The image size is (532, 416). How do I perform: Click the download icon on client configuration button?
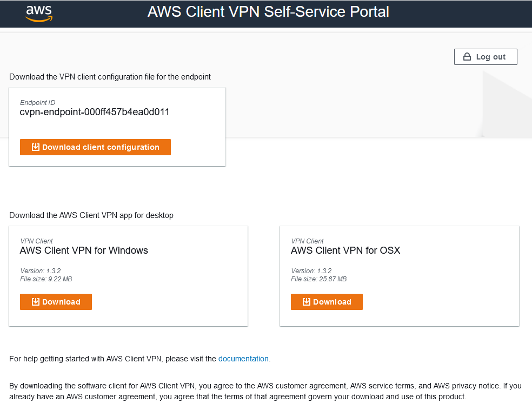[35, 147]
